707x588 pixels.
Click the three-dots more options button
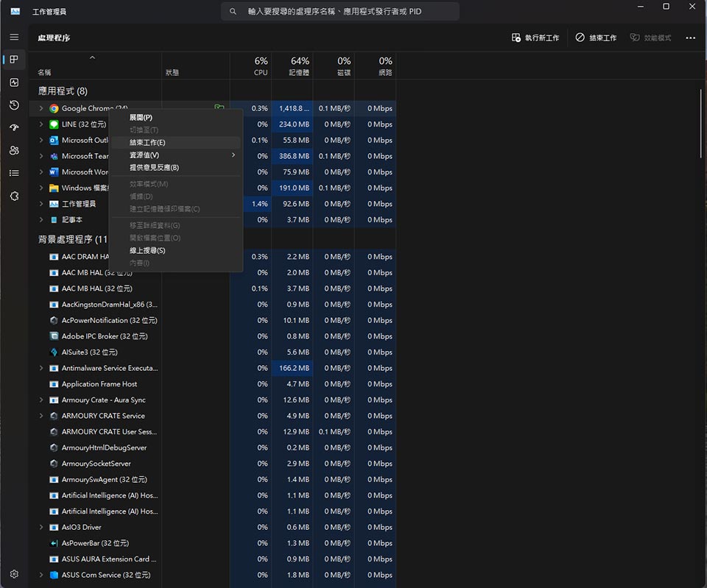(690, 38)
